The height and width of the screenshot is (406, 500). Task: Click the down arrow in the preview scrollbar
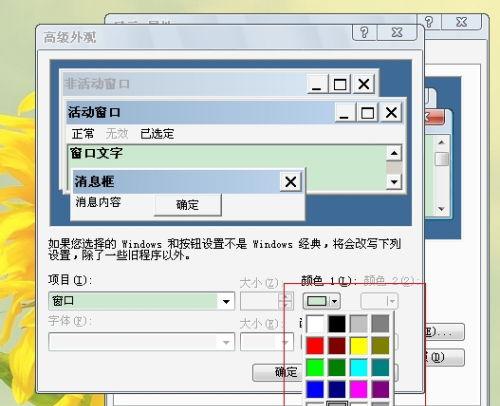pyautogui.click(x=394, y=182)
